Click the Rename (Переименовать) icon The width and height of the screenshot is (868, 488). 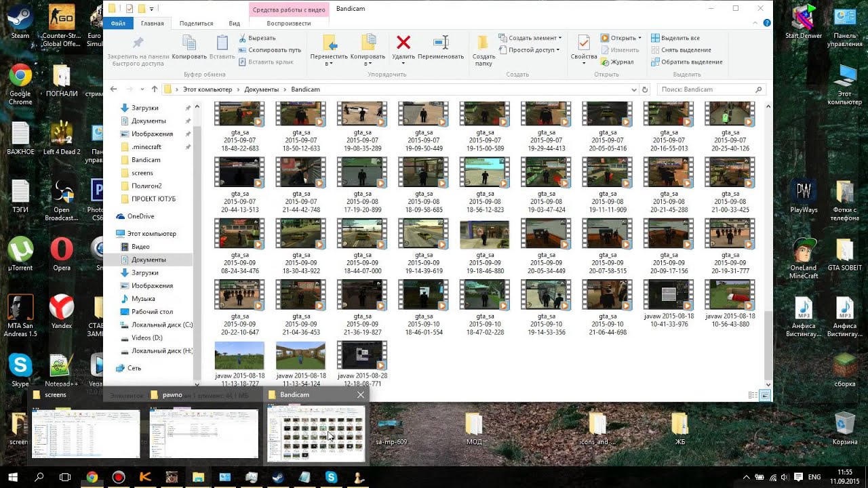(x=441, y=43)
